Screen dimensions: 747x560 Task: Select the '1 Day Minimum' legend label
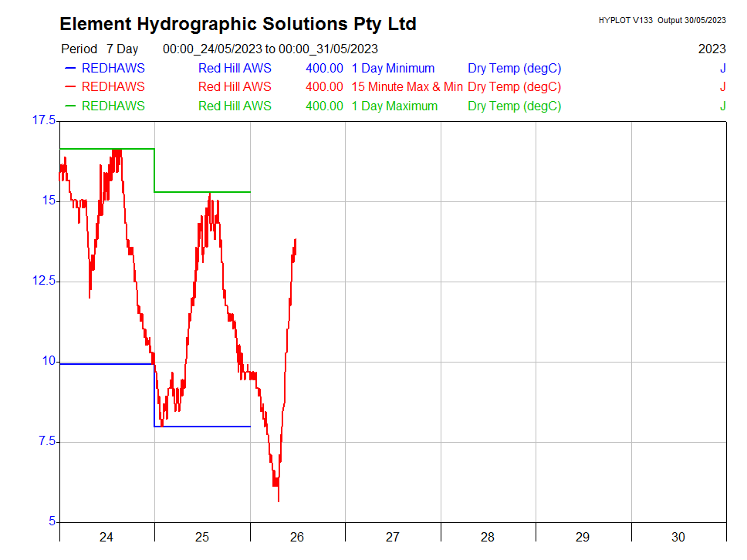(393, 68)
